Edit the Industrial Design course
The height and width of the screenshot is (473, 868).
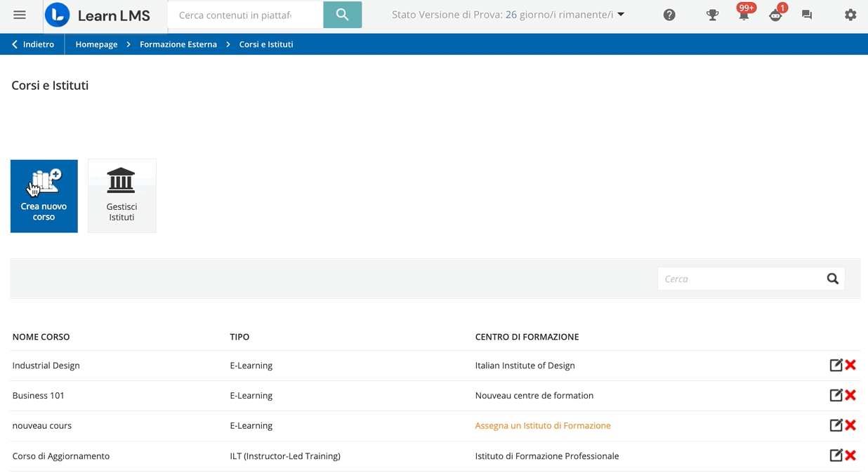[x=836, y=365]
